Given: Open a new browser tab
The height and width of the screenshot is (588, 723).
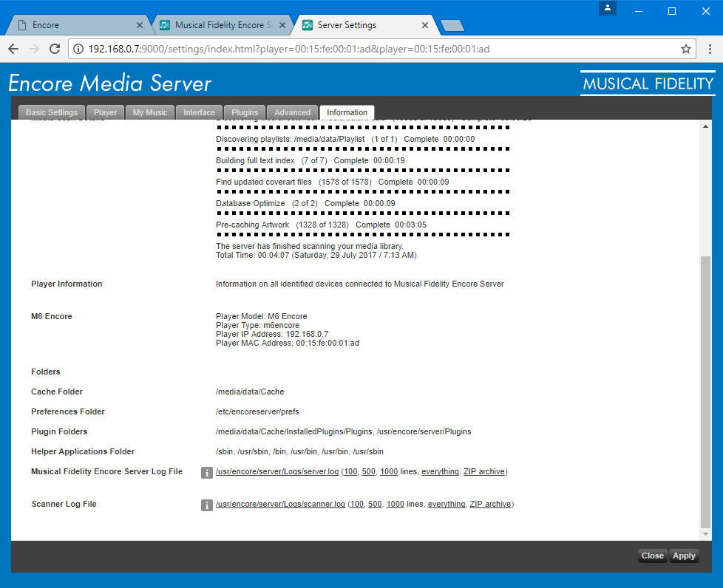Looking at the screenshot, I should click(x=452, y=26).
